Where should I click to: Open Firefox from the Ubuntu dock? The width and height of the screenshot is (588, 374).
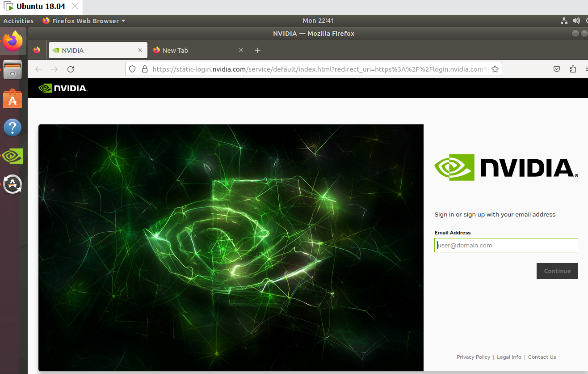coord(13,41)
